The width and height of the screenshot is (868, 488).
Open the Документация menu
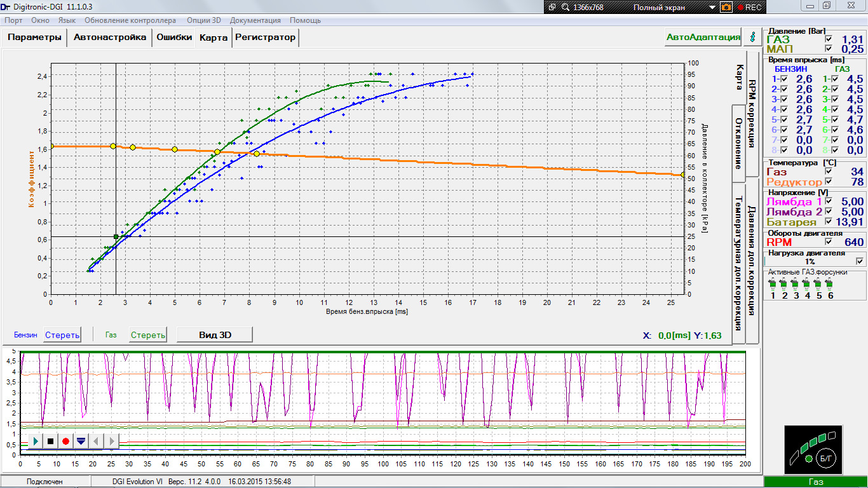pyautogui.click(x=255, y=20)
